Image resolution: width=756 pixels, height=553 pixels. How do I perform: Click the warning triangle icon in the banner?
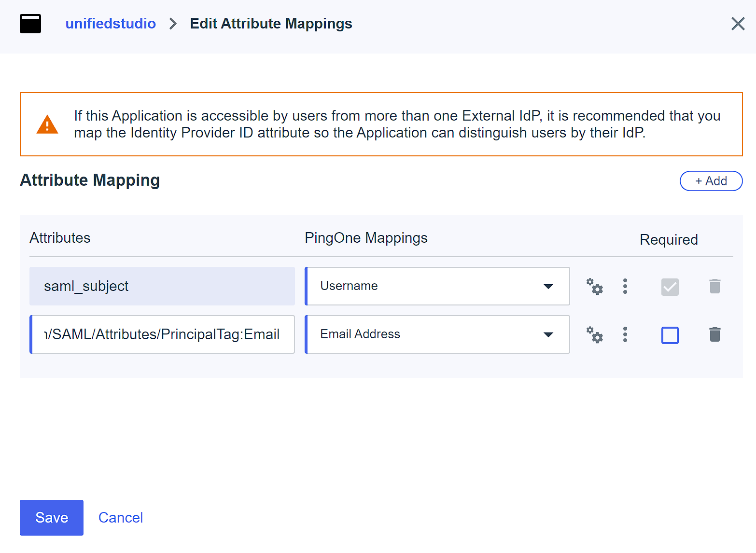[x=47, y=124]
